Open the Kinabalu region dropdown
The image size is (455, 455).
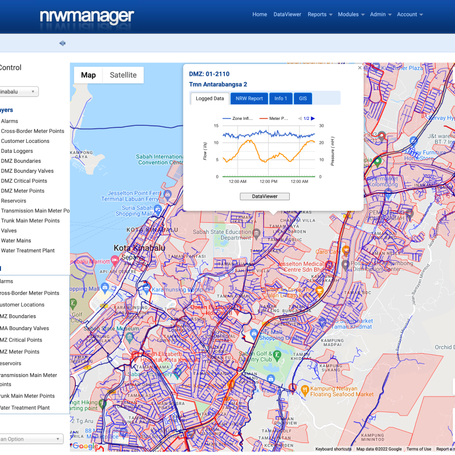click(x=19, y=91)
